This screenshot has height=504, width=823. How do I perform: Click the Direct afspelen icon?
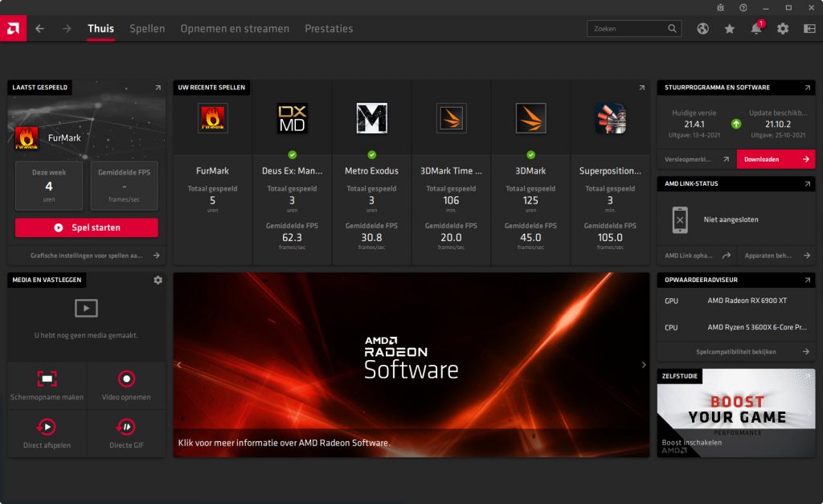[47, 427]
